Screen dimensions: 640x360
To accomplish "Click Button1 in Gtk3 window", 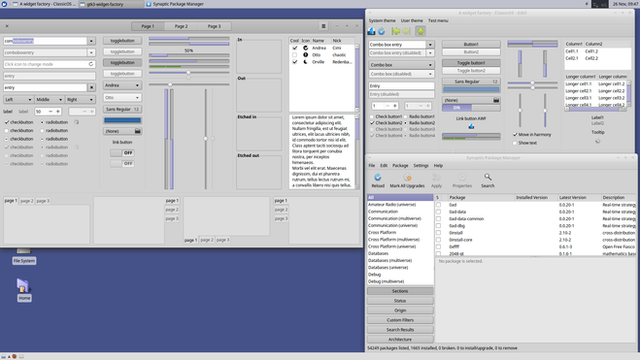I will pos(471,44).
